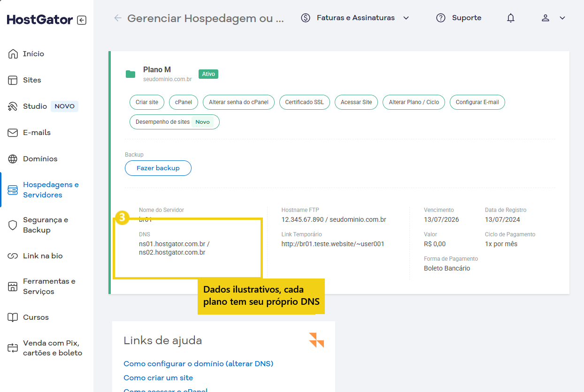
Task: Click the Configurar E-mail button
Action: point(477,102)
